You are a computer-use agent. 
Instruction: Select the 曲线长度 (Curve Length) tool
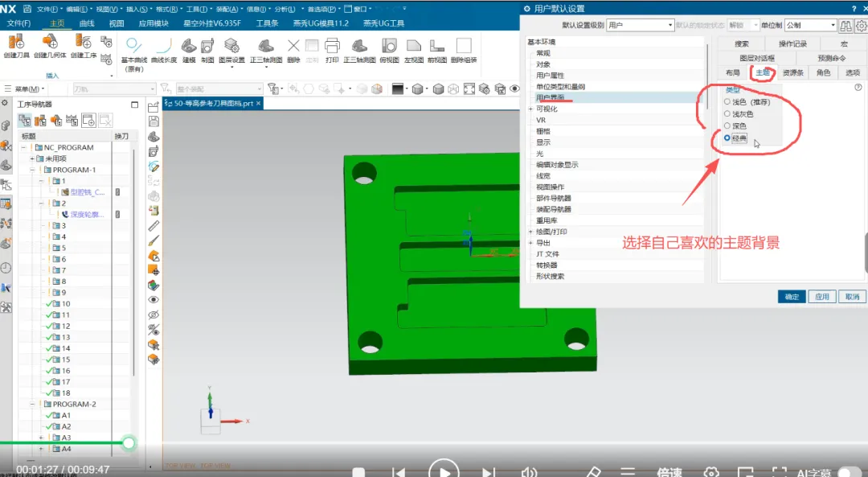click(x=164, y=45)
